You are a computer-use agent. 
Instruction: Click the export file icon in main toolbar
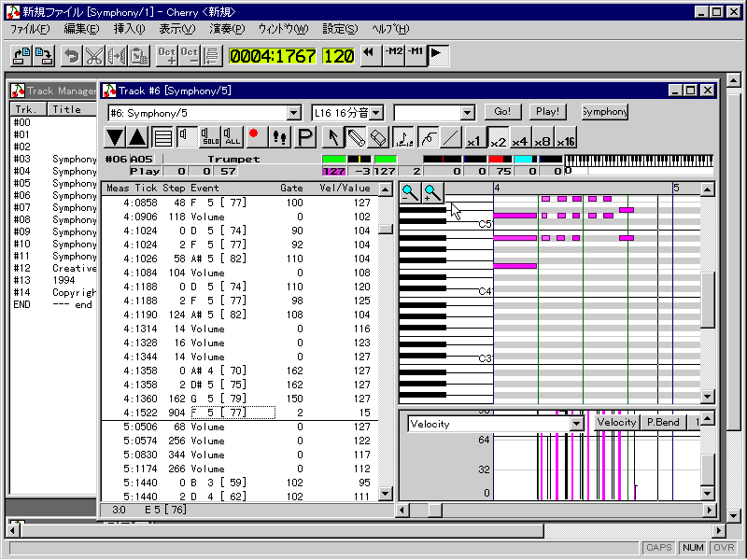[x=44, y=56]
